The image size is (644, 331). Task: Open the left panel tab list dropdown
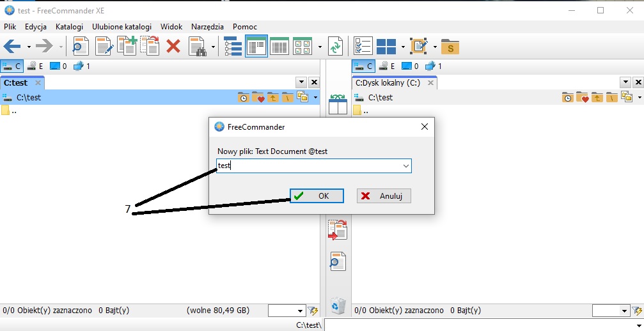click(301, 82)
